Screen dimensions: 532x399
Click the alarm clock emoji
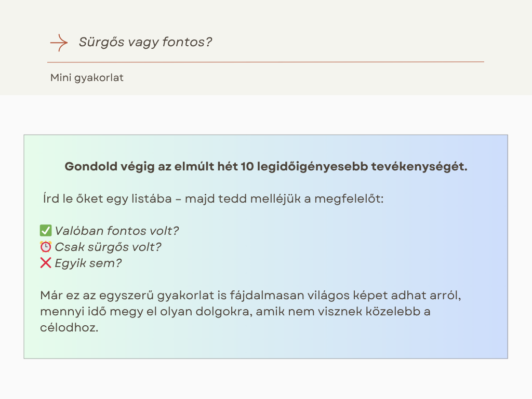click(x=46, y=247)
